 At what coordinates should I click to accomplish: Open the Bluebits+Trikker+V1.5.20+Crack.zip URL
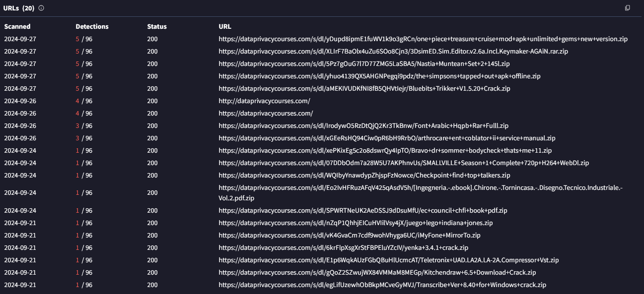364,89
